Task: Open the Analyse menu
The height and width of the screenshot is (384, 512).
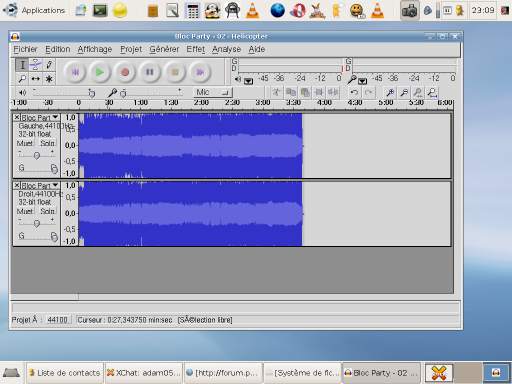Action: pos(226,49)
